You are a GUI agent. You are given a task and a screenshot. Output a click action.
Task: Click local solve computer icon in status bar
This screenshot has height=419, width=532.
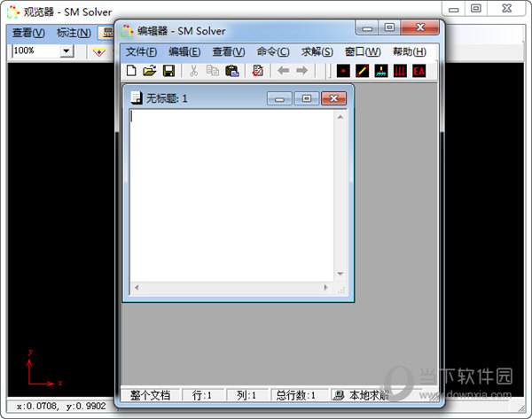(x=339, y=395)
